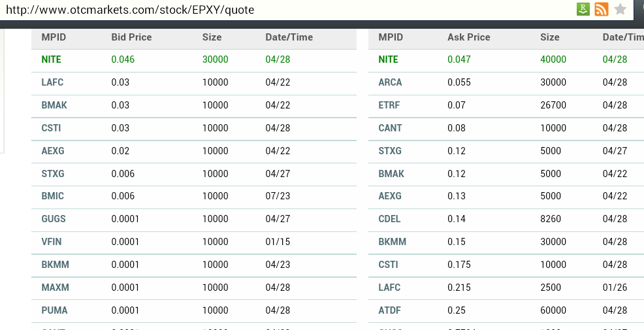Screen dimensions: 644x330
Task: Click the bid table Date/Time header
Action: click(289, 37)
